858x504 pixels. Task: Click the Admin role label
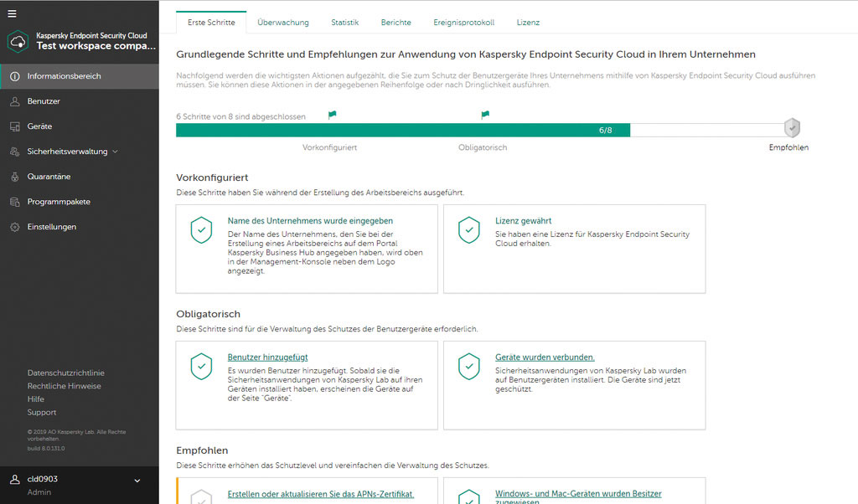coord(39,492)
